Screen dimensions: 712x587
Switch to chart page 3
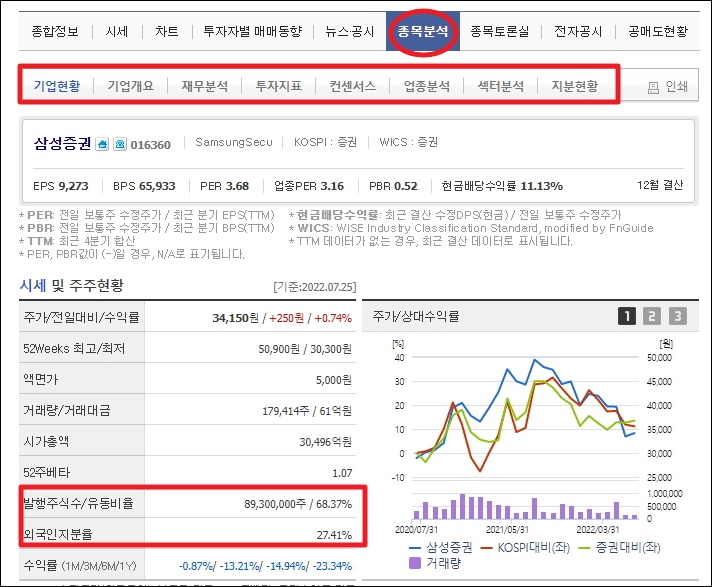pyautogui.click(x=677, y=316)
